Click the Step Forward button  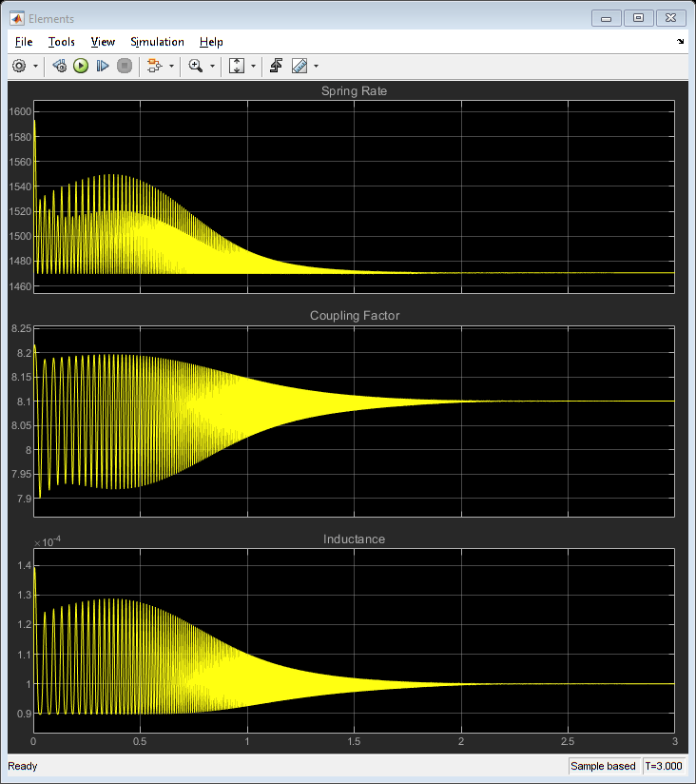click(103, 66)
